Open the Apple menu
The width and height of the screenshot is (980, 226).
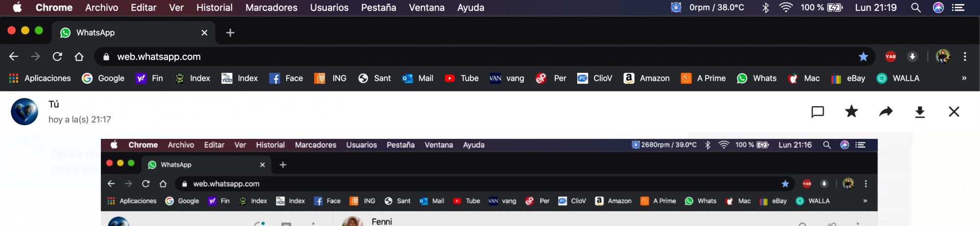click(17, 7)
